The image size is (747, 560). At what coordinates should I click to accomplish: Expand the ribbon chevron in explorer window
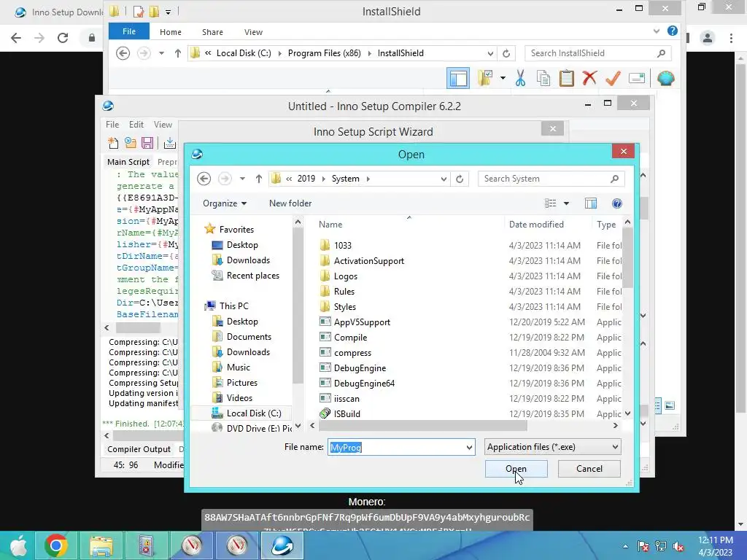pyautogui.click(x=657, y=31)
